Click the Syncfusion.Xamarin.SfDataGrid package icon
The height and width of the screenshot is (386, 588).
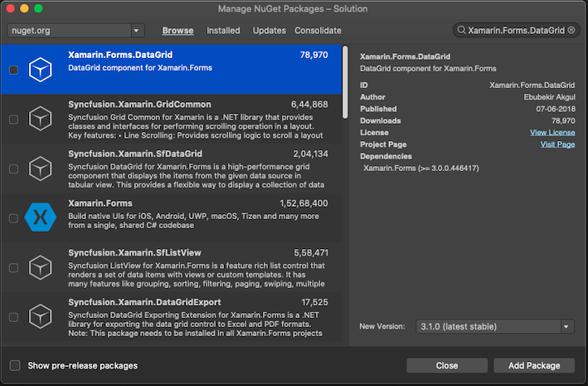pos(40,169)
